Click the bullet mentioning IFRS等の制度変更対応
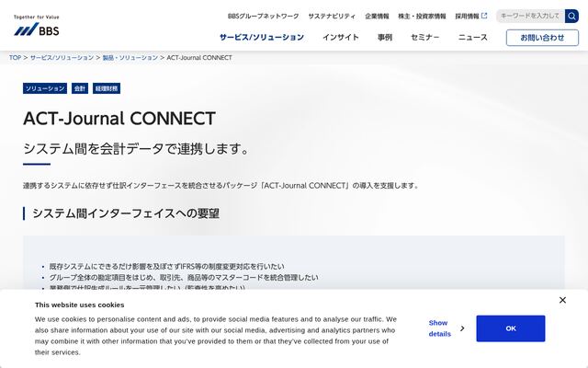588x368 pixels. pyautogui.click(x=167, y=266)
